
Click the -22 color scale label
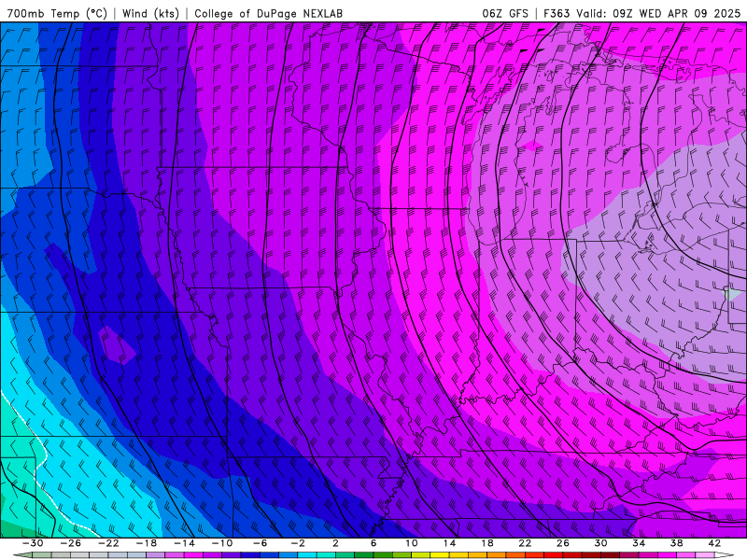108,543
